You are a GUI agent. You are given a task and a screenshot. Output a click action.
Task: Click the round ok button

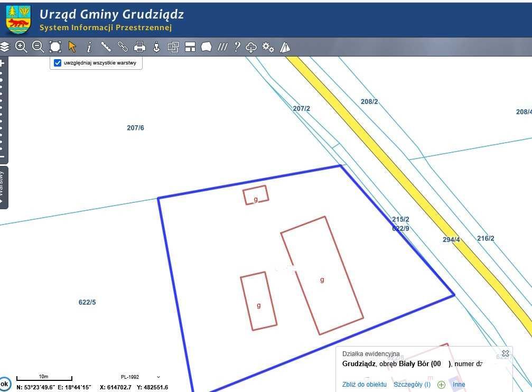4,384
